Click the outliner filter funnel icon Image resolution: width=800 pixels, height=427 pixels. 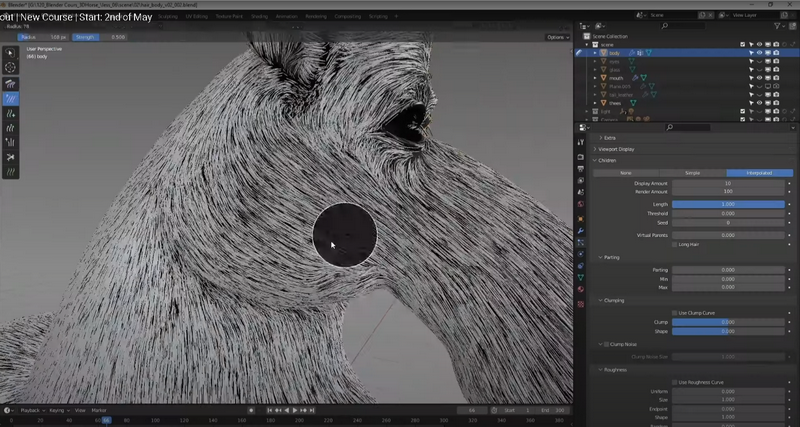pos(777,26)
